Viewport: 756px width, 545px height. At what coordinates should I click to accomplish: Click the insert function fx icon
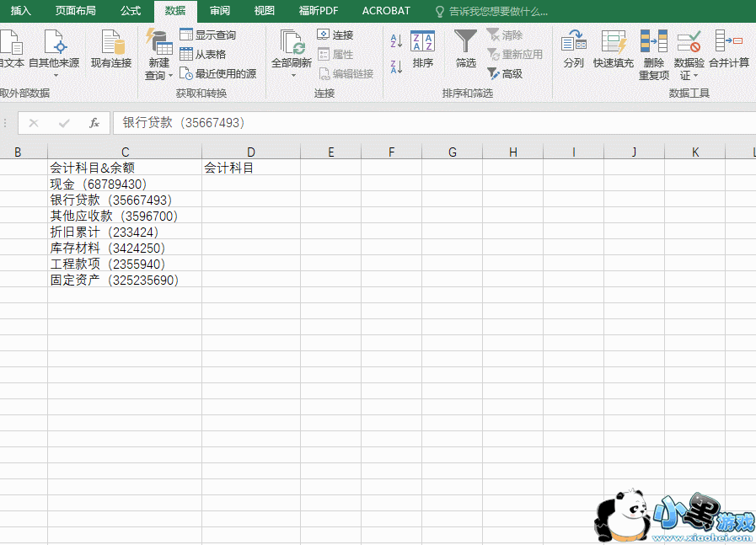tap(94, 123)
